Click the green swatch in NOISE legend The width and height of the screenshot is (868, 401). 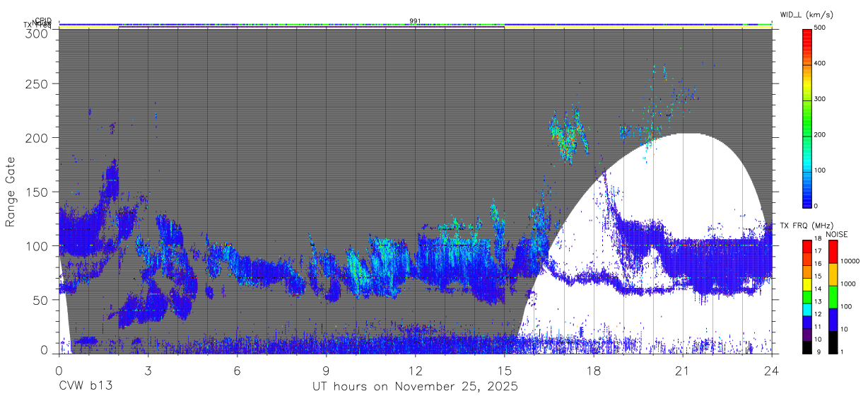pos(833,297)
